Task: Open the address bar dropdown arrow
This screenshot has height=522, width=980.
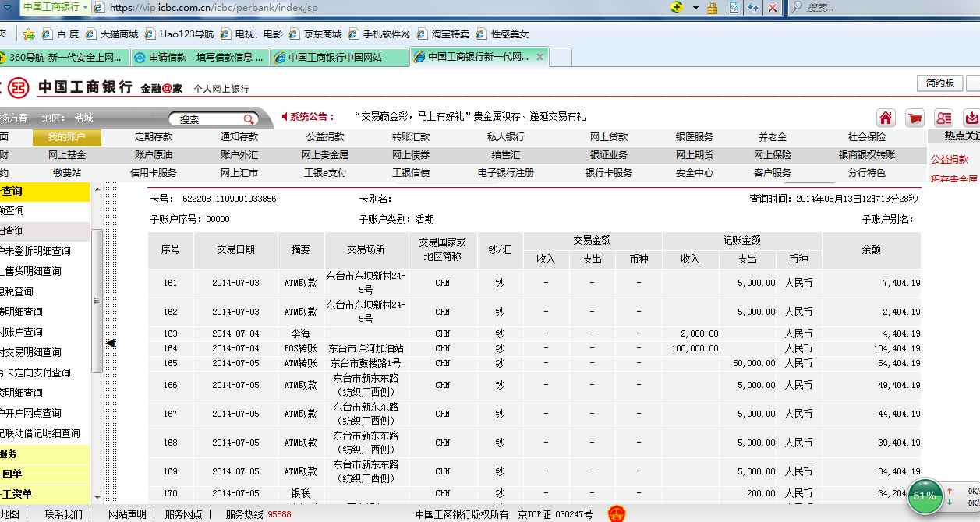Action: click(x=695, y=8)
